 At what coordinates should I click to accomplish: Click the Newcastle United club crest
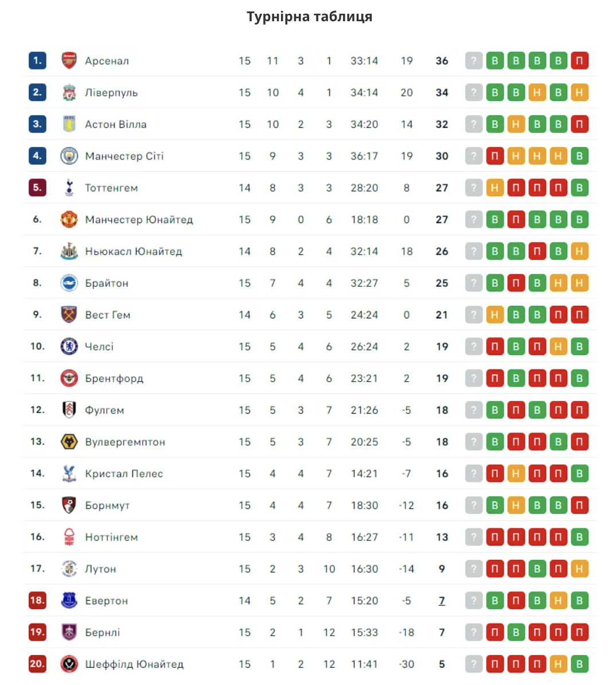coord(69,251)
